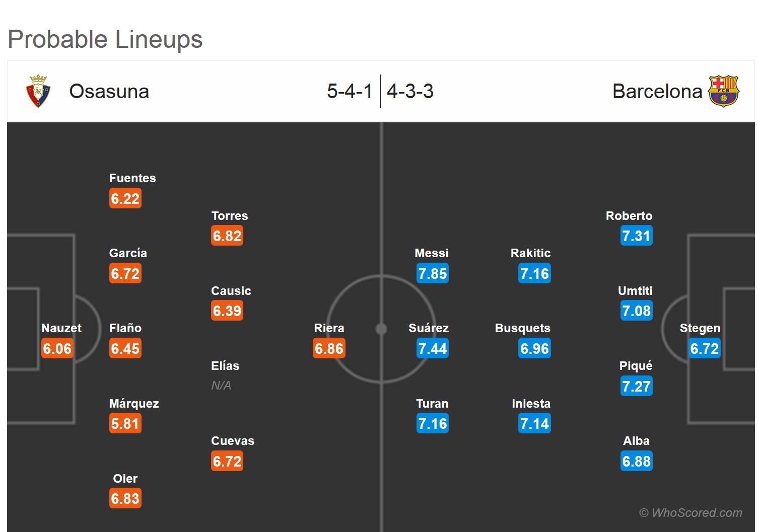
Task: Open the Barcelona team name link
Action: [x=657, y=92]
